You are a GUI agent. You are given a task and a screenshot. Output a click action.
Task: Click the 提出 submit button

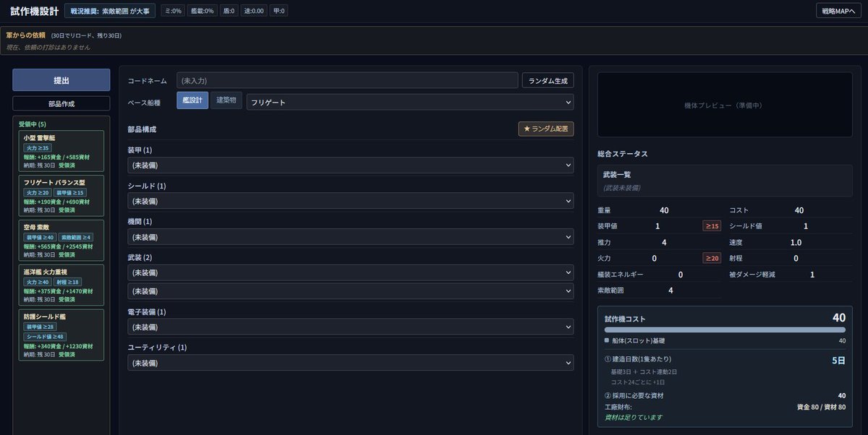pos(61,80)
